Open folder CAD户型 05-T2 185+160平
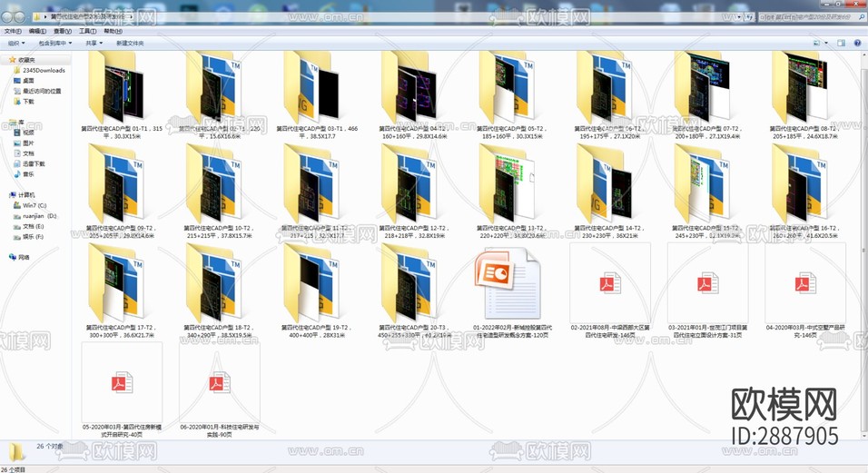This screenshot has width=868, height=473. click(x=513, y=94)
